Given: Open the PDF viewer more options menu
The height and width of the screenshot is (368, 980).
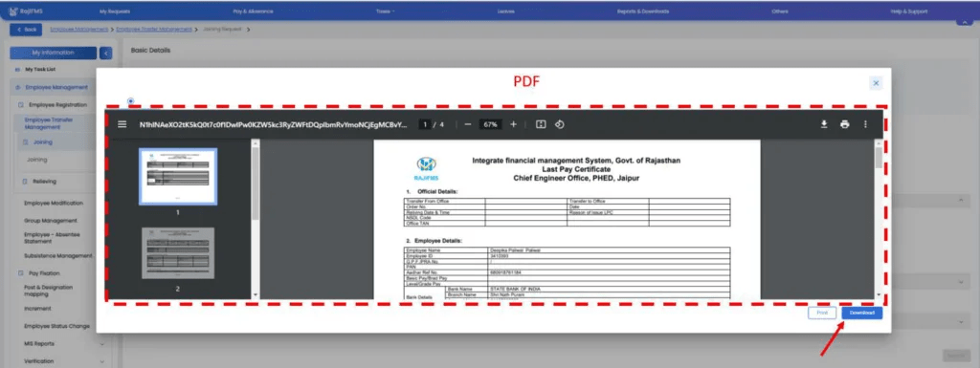Looking at the screenshot, I should (865, 124).
